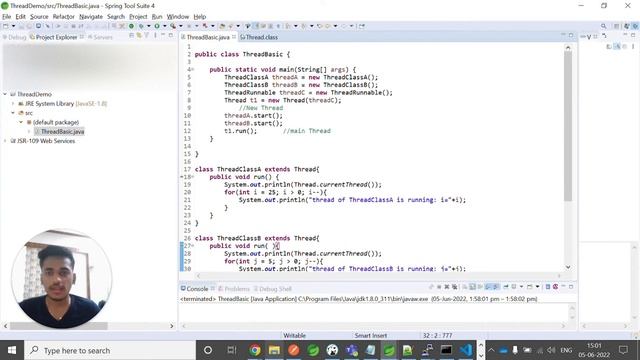Switch to the Thread.class editor tab
The image size is (640, 360).
[x=258, y=37]
